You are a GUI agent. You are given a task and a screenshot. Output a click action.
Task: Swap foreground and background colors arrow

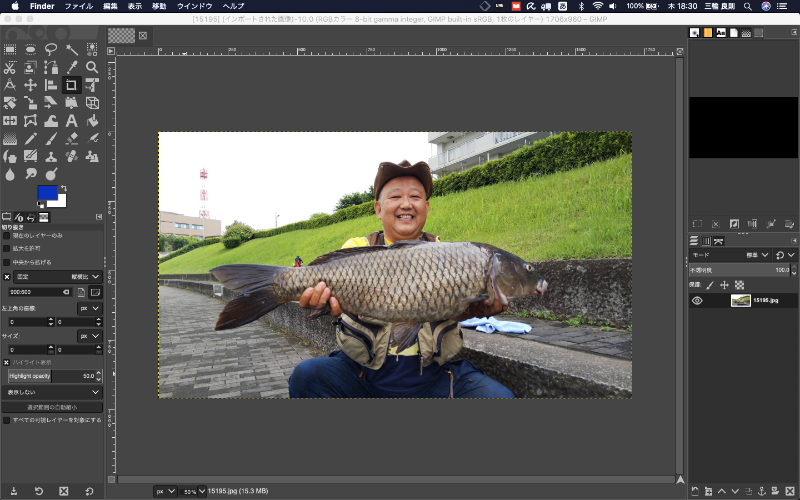(64, 188)
